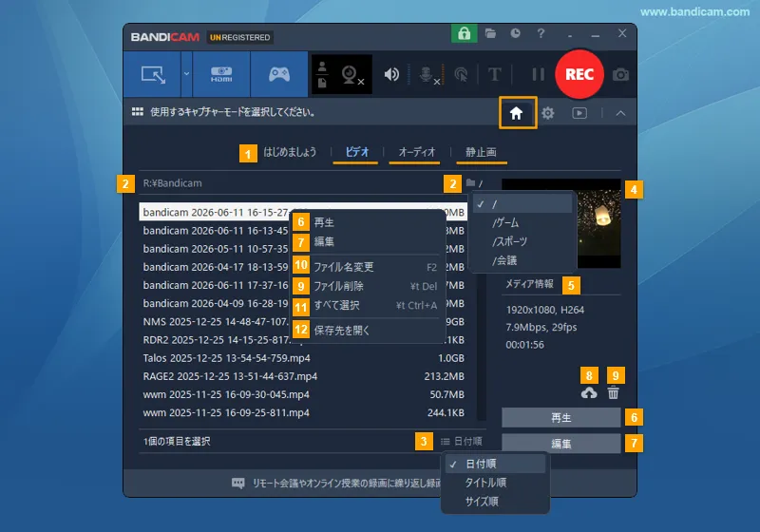Select サイズ順 sort option
The width and height of the screenshot is (760, 532).
pos(495,502)
